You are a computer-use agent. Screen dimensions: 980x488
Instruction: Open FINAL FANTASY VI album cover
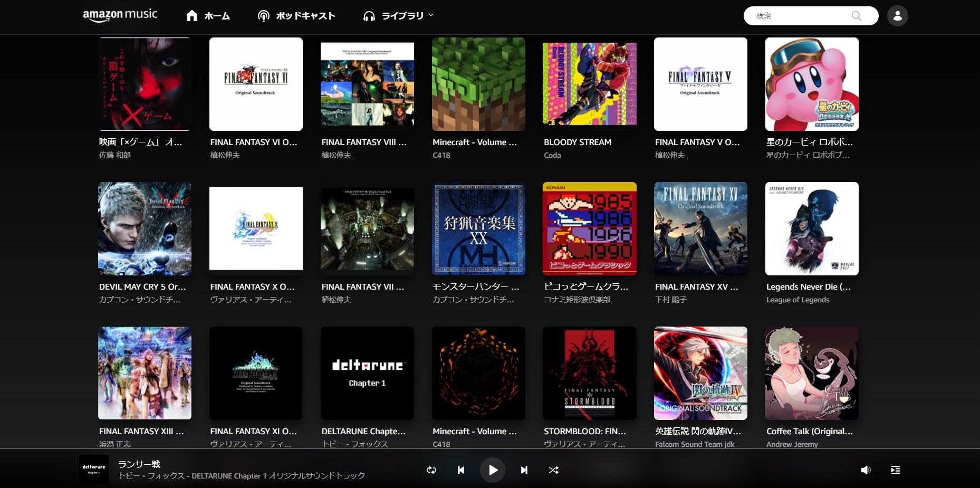point(256,84)
